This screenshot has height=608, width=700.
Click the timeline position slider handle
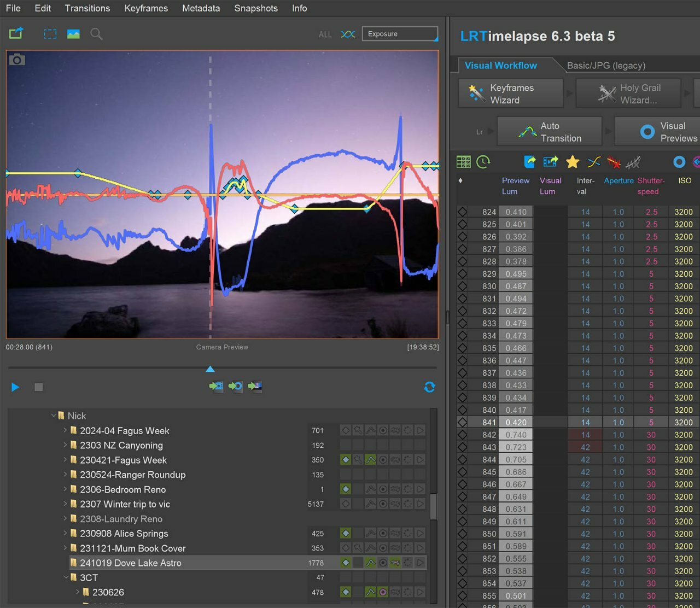click(x=210, y=369)
